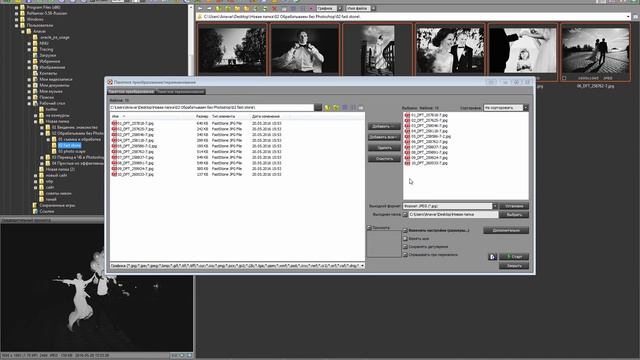Switch to the Пакетное переименование tab

coord(180,91)
